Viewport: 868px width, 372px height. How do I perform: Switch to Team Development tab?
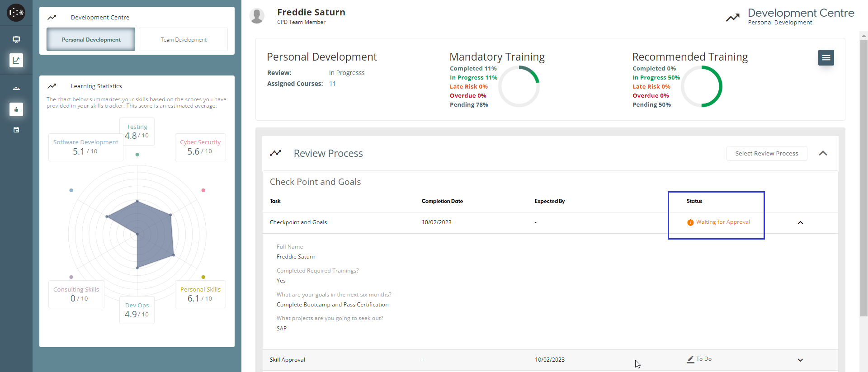tap(183, 39)
